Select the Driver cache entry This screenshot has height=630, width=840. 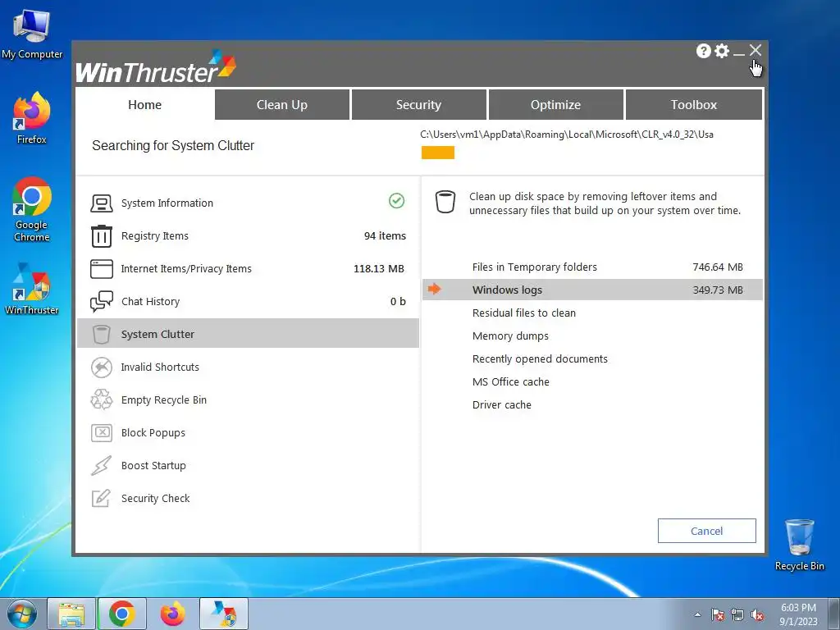[501, 405]
